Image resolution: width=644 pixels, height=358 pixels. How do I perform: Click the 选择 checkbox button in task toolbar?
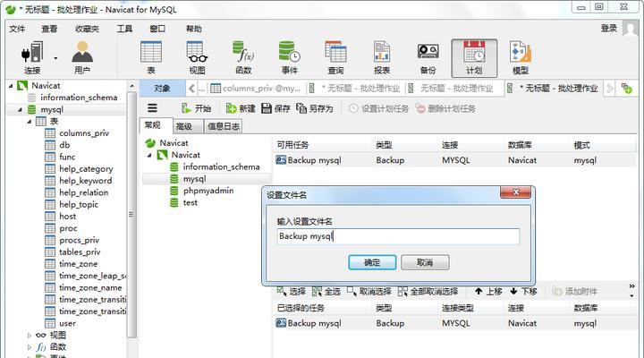point(292,291)
